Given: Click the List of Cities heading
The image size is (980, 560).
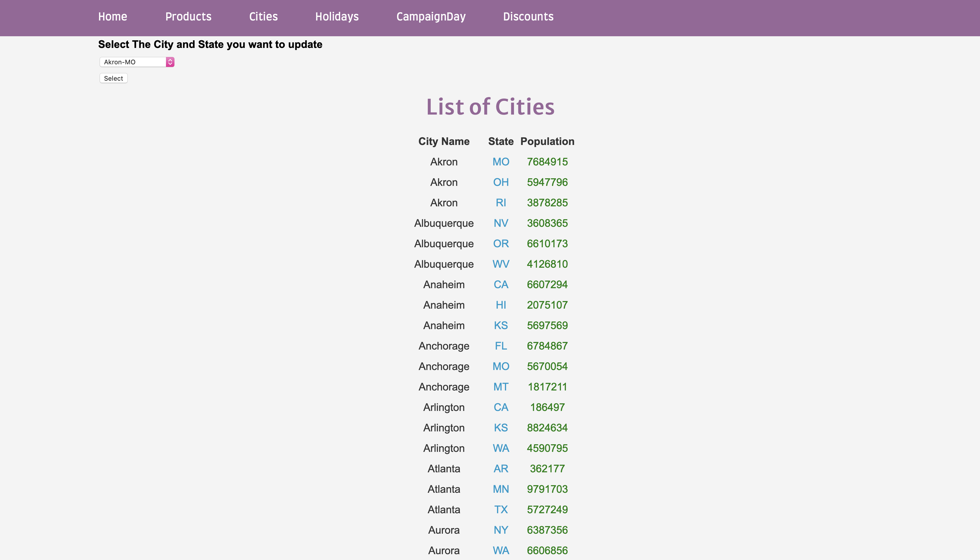Looking at the screenshot, I should (490, 107).
